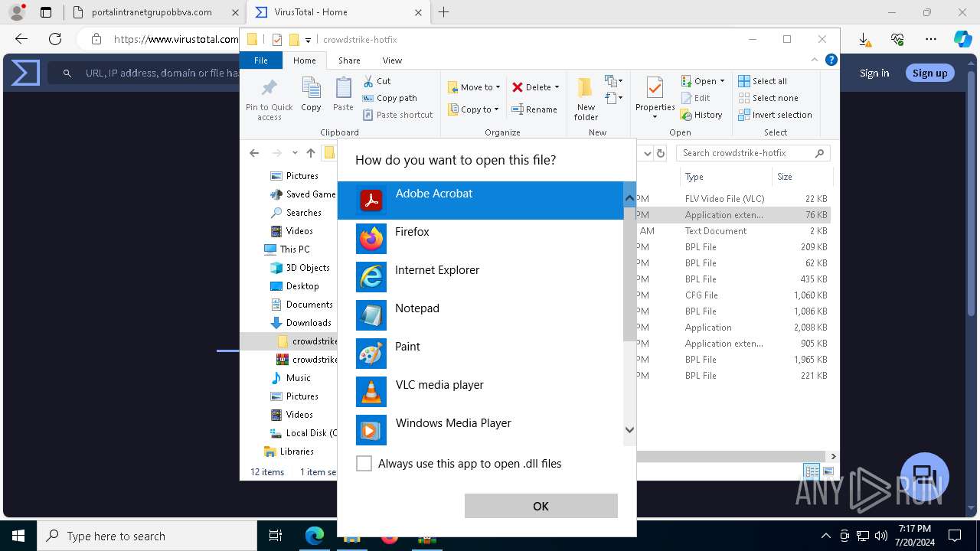Choose Firefox to open the file
Screen dimensions: 980x551
coord(481,239)
